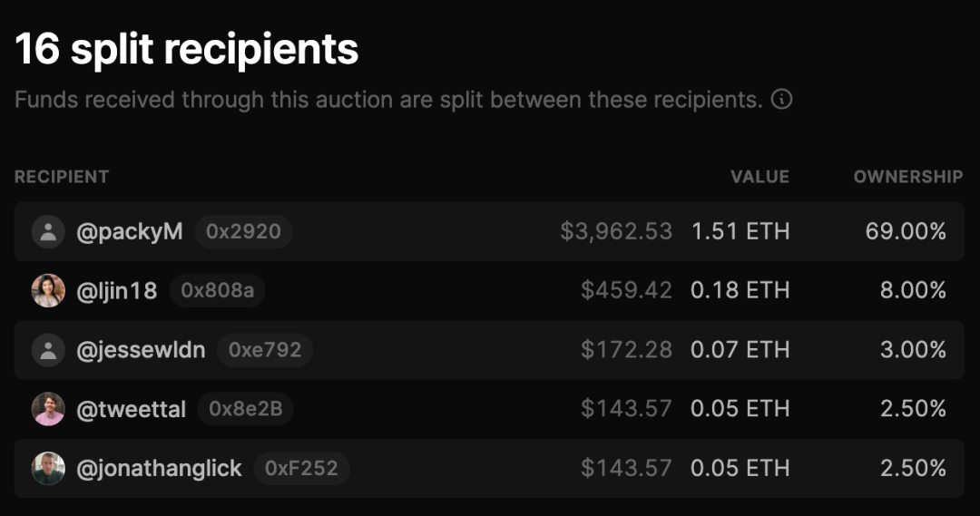Select the 0xe792 wallet address chip
The image size is (980, 516).
pos(265,350)
